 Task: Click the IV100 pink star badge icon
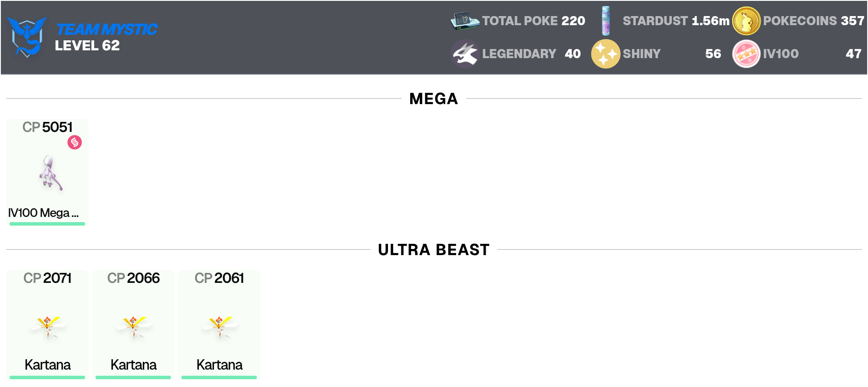pos(746,54)
